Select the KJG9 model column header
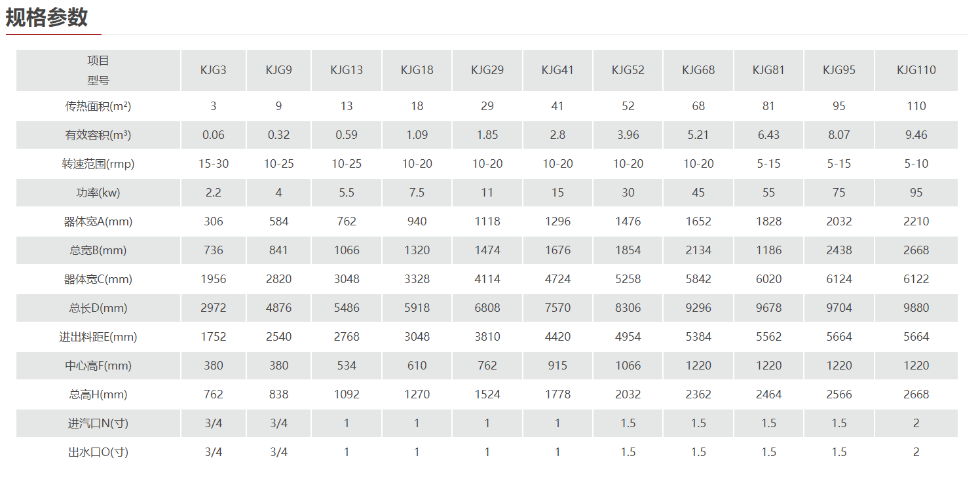The height and width of the screenshot is (477, 980). 279,70
